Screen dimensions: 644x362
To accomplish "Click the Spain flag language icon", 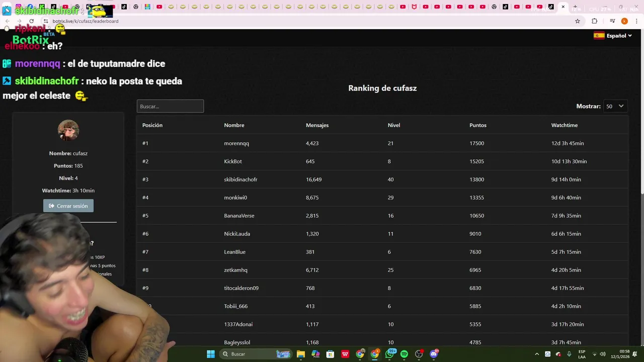I will coord(599,36).
